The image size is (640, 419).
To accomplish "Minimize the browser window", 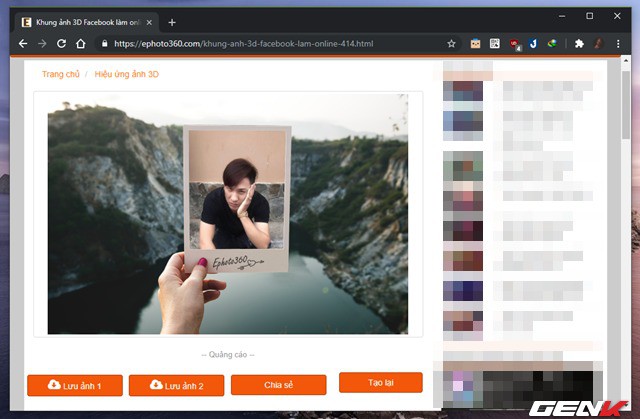I will pyautogui.click(x=562, y=16).
